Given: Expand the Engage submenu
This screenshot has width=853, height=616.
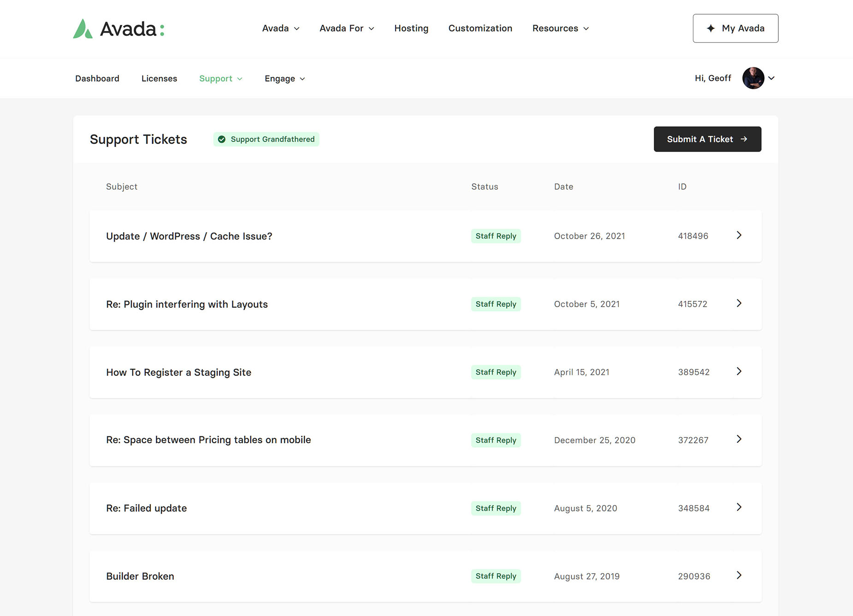Looking at the screenshot, I should point(284,78).
